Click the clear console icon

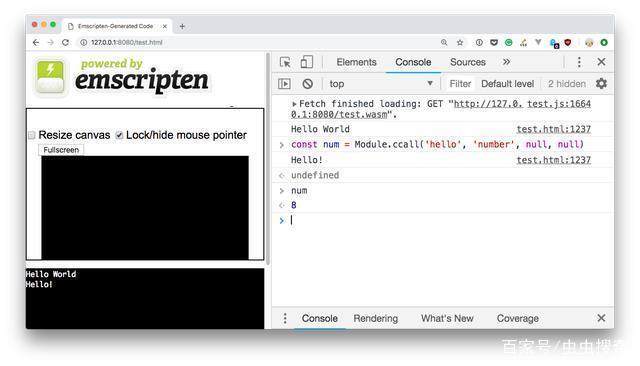308,84
